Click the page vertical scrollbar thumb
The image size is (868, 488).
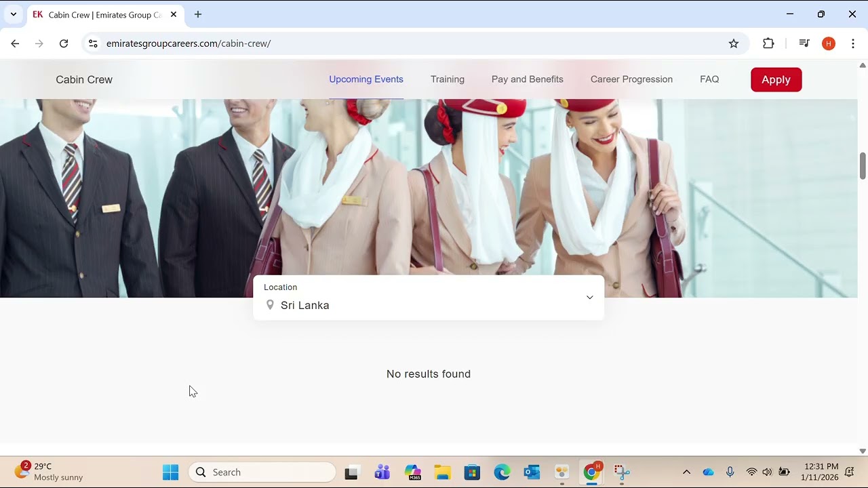click(863, 166)
